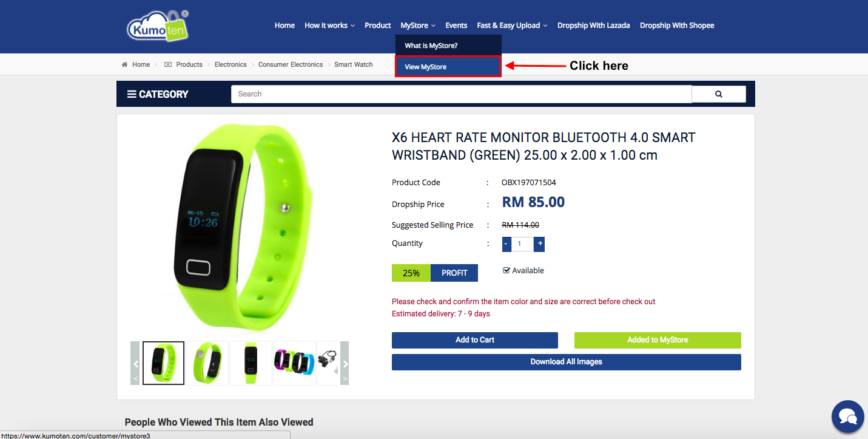Click the Add to Cart button
This screenshot has width=868, height=439.
[475, 340]
